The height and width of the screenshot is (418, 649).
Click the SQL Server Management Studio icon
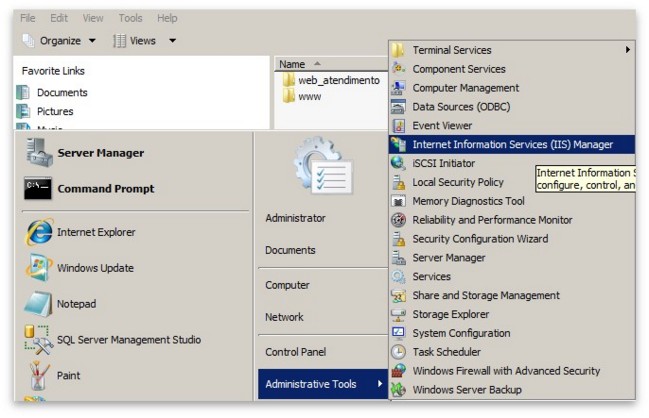38,340
